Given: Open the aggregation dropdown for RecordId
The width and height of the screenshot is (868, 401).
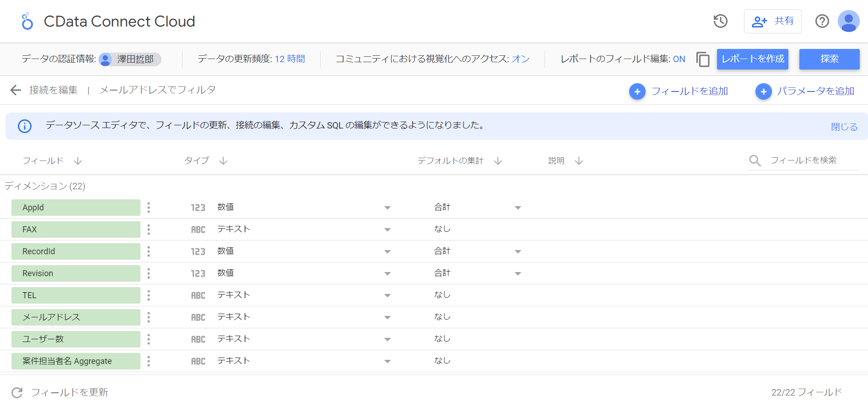Looking at the screenshot, I should (518, 252).
